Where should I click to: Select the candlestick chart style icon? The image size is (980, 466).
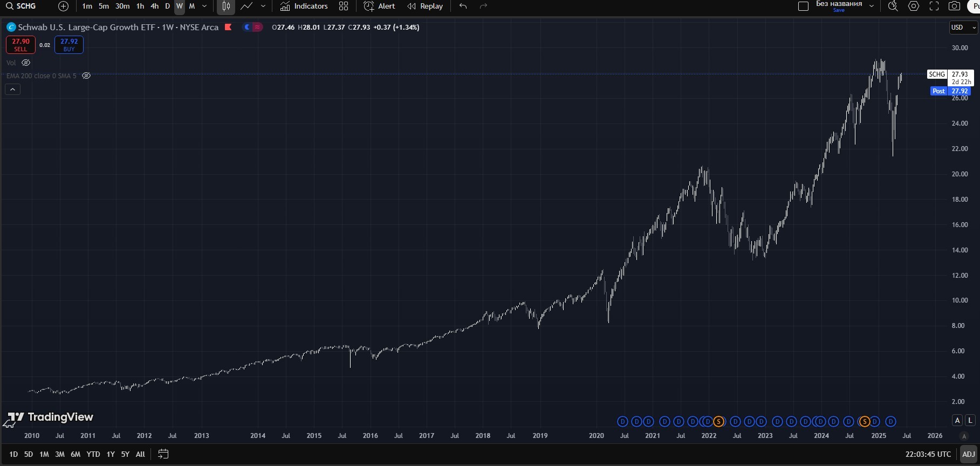226,6
